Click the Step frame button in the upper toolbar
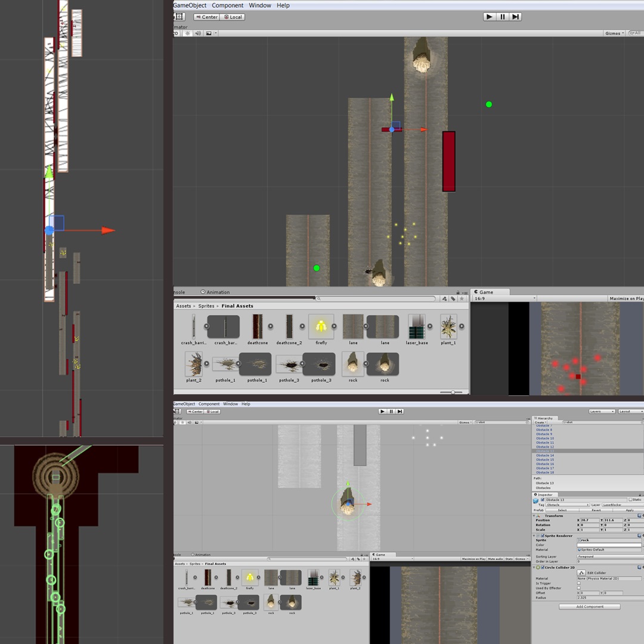Image resolution: width=644 pixels, height=644 pixels. click(516, 17)
